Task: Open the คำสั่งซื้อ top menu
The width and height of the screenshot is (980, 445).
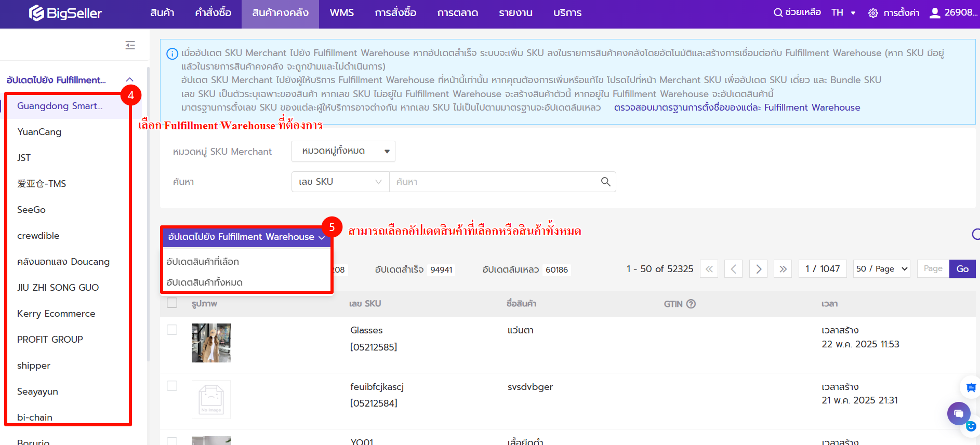Action: pyautogui.click(x=213, y=13)
